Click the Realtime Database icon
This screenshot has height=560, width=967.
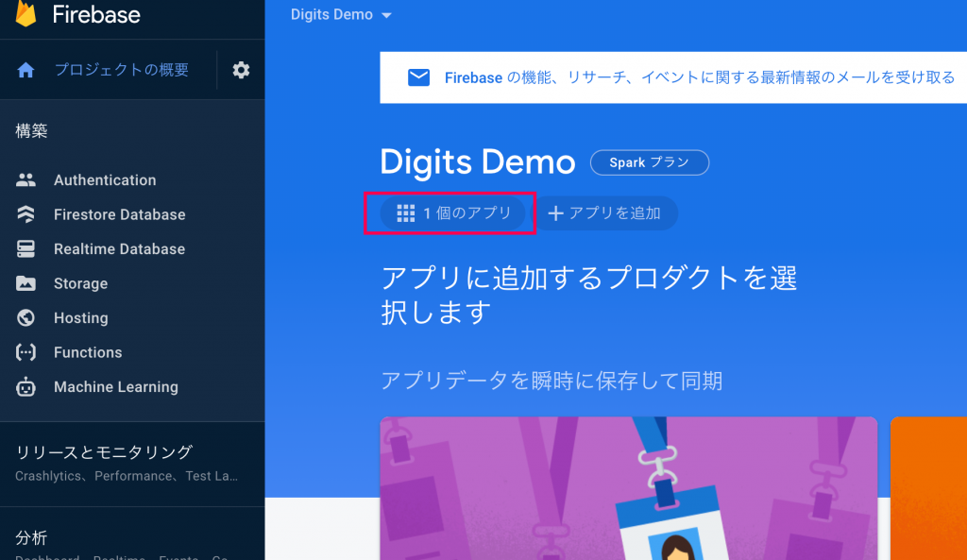tap(25, 248)
